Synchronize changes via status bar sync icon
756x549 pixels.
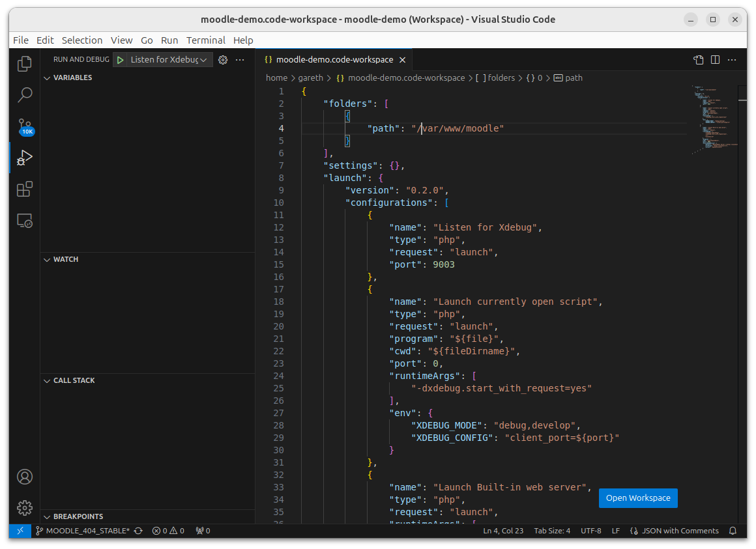(138, 531)
